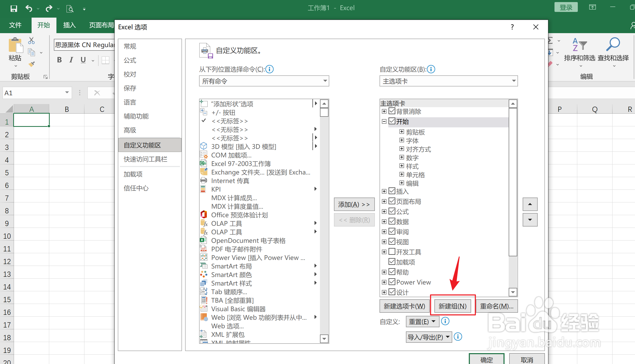Image resolution: width=635 pixels, height=364 pixels.
Task: Uncheck the 页面布局 tab checkbox
Action: click(392, 201)
